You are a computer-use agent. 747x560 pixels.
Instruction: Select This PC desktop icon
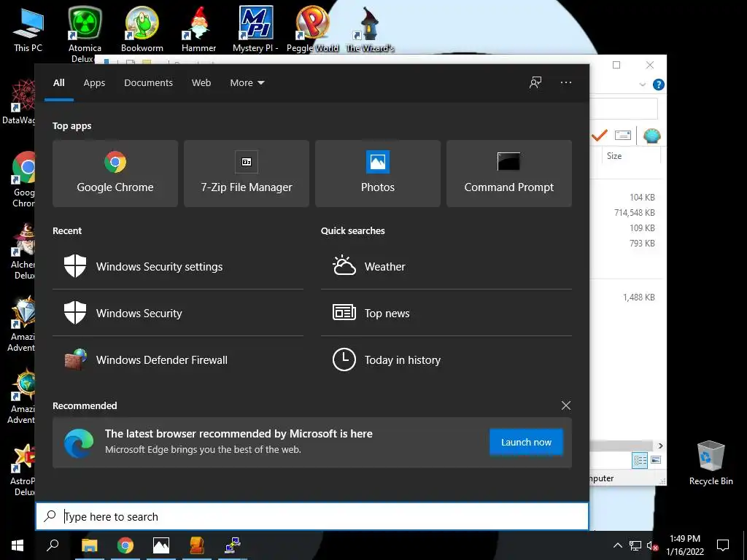28,29
